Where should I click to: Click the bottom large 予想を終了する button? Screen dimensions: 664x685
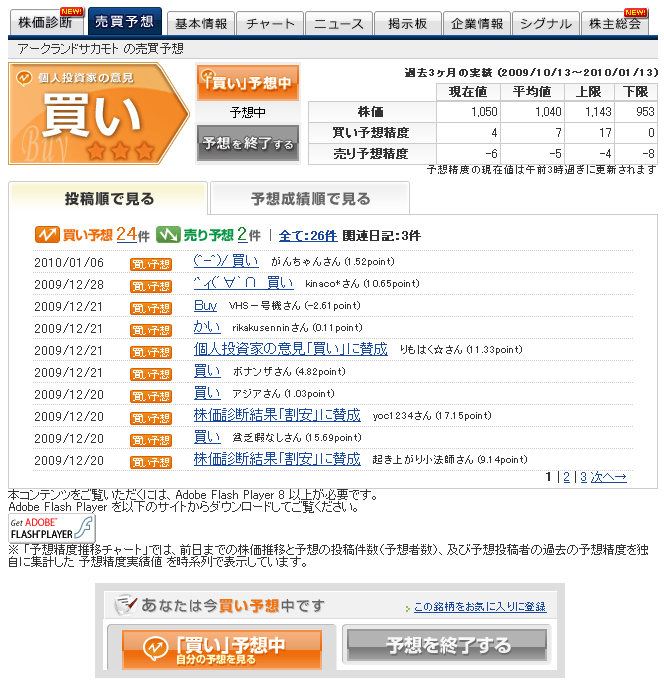click(446, 647)
